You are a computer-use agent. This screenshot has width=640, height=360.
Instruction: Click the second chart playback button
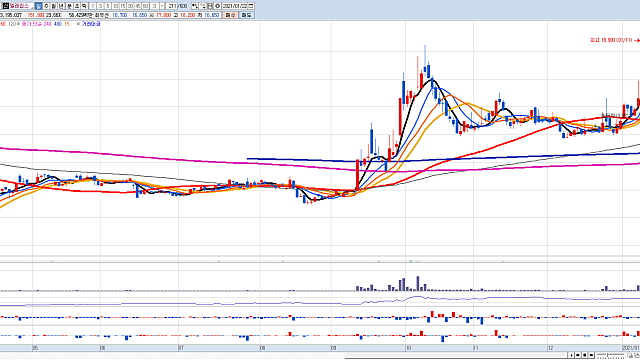[578, 355]
